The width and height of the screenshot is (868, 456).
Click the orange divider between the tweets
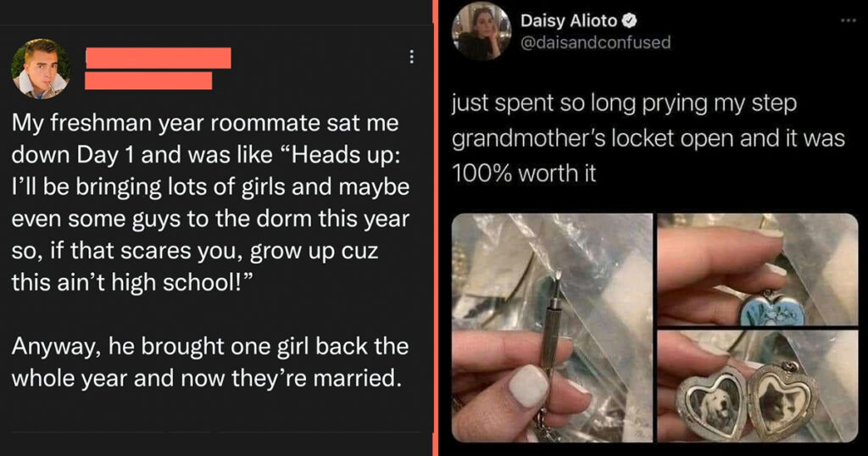[x=436, y=228]
